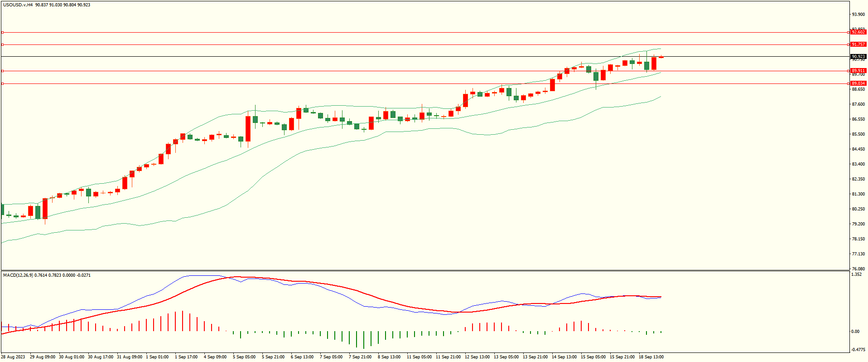Click the 7 Sep 21:00 time label
Viewport: 868px width, 362px height.
tap(360, 357)
